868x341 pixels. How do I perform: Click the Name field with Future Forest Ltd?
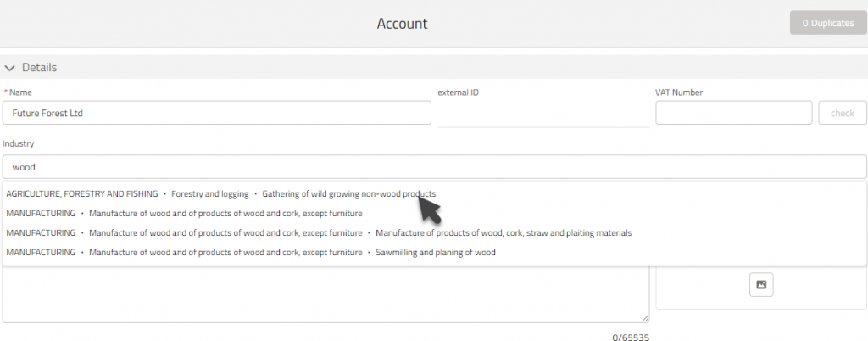pos(217,113)
